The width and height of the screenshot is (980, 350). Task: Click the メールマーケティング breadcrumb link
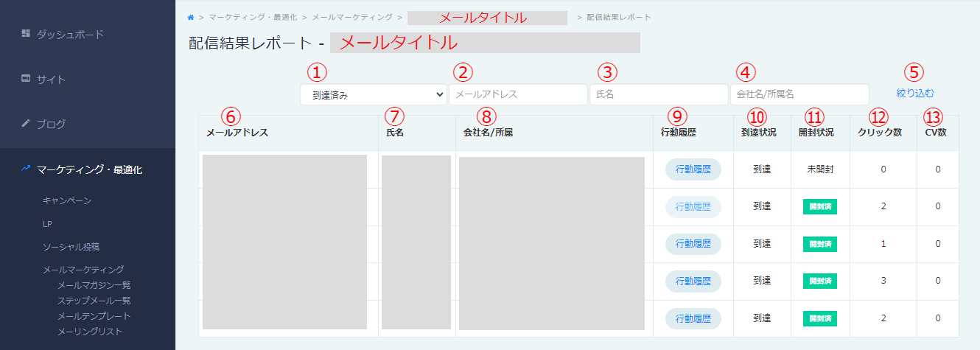(352, 16)
